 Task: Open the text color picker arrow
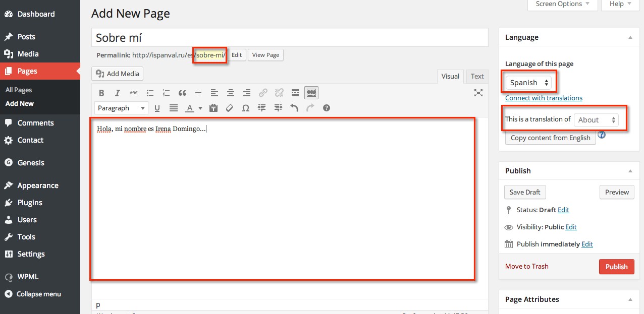200,108
